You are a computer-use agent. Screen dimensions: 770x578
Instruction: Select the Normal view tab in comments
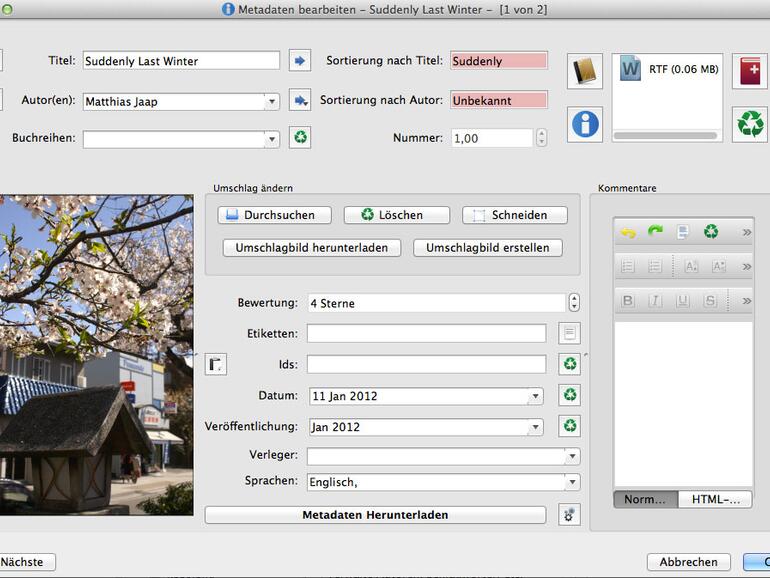(x=645, y=499)
